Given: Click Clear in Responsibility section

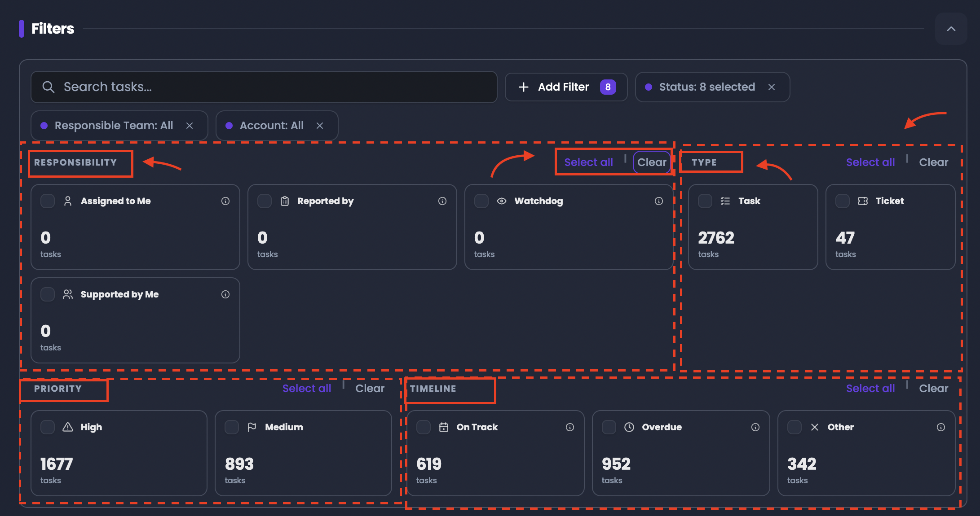Looking at the screenshot, I should tap(652, 162).
